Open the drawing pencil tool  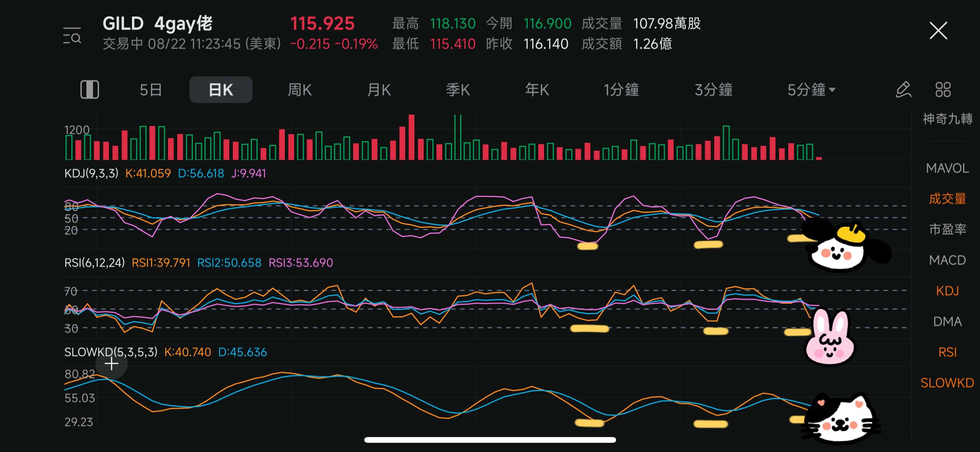[903, 90]
